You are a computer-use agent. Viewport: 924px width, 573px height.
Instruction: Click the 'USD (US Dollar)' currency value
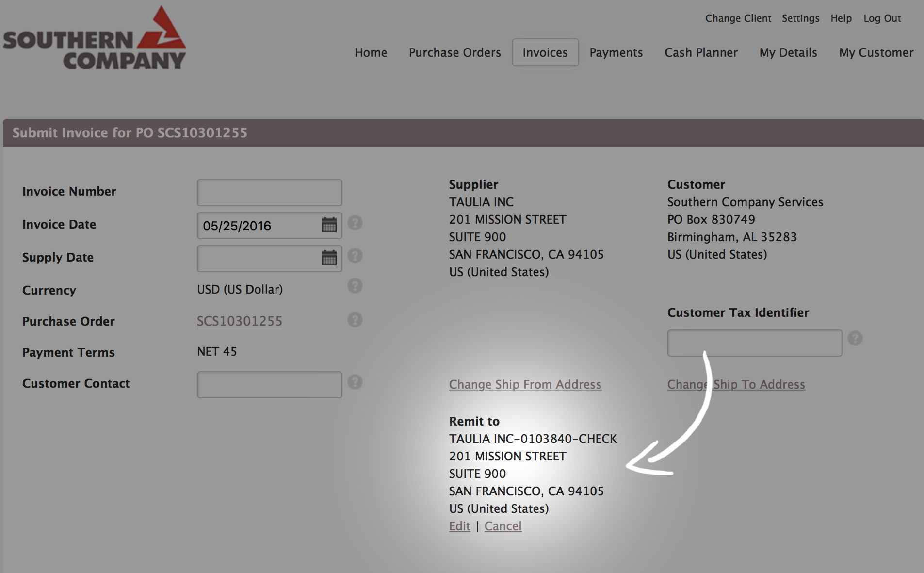tap(240, 289)
